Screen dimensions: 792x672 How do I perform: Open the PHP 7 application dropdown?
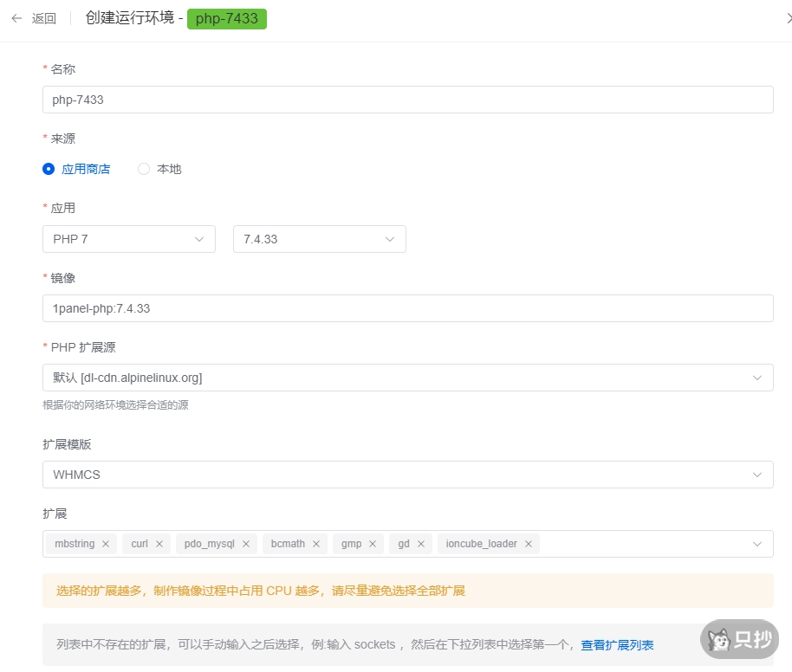tap(129, 239)
